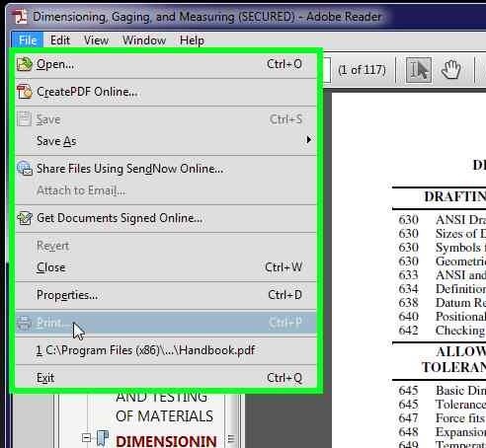Open the bookmarks panel options icon
This screenshot has width=486, height=448.
(x=231, y=438)
